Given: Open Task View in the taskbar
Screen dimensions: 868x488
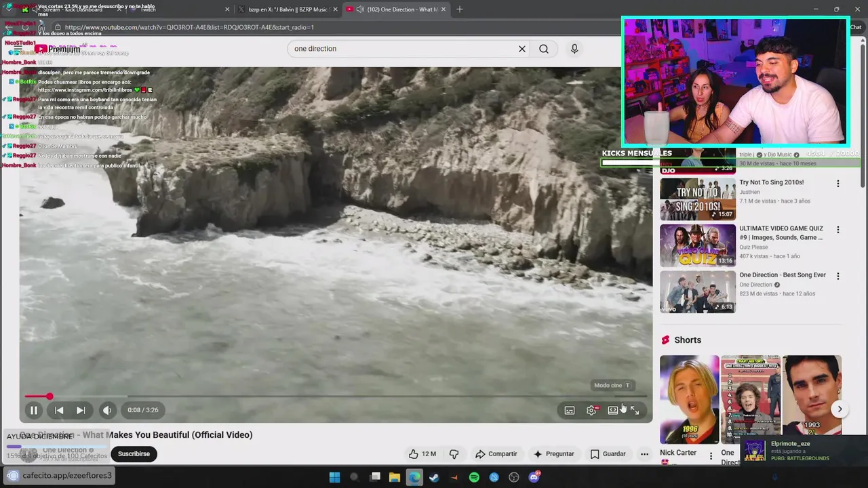Looking at the screenshot, I should (375, 477).
